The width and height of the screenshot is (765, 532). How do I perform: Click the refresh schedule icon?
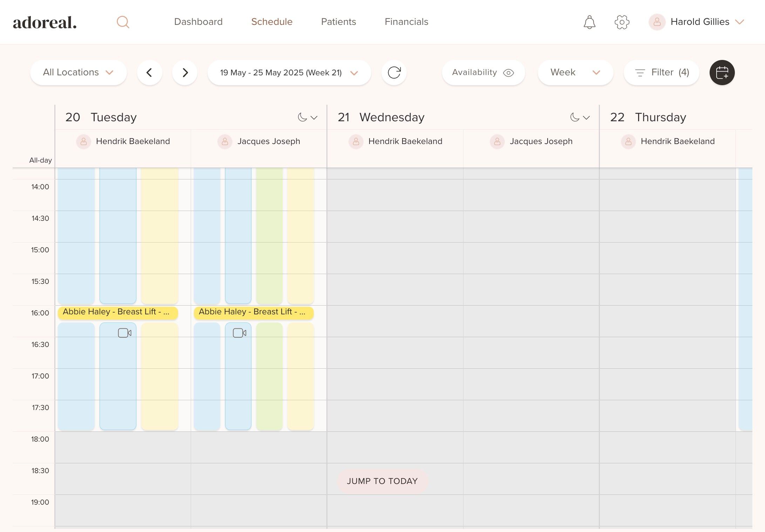tap(394, 73)
